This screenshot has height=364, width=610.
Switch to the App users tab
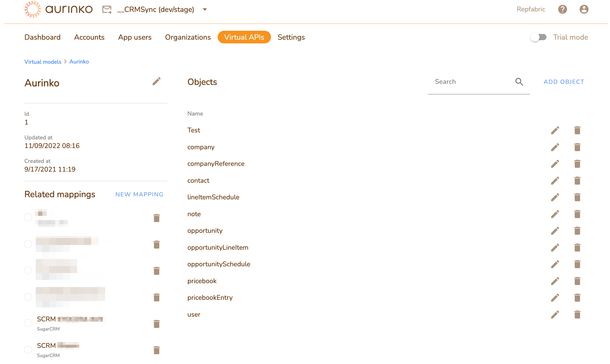click(135, 37)
